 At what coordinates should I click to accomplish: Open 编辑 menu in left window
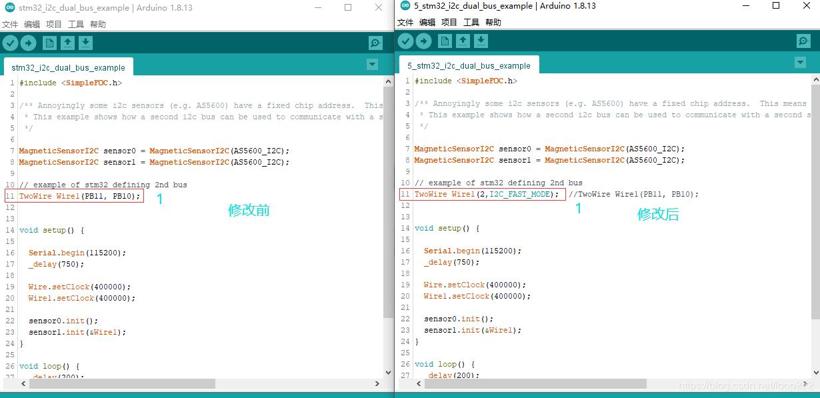pyautogui.click(x=32, y=24)
